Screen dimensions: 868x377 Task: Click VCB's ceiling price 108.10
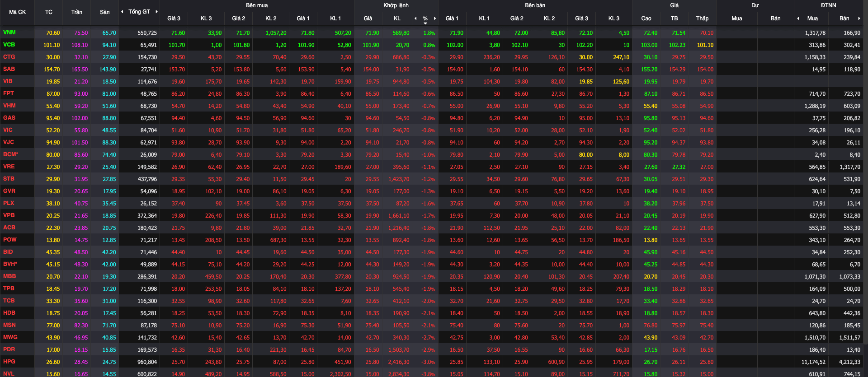(80, 45)
